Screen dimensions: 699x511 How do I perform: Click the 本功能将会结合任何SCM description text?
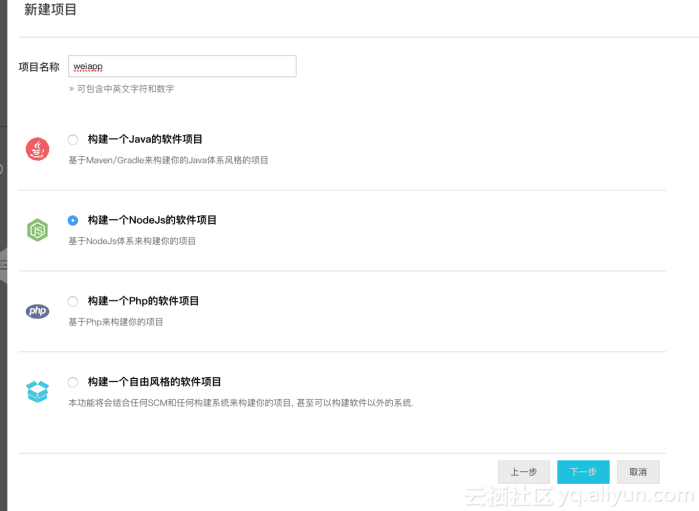pyautogui.click(x=241, y=403)
